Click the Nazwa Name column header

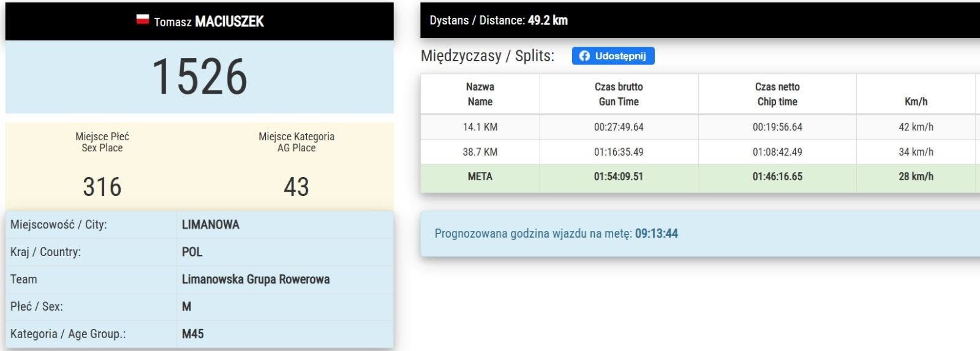coord(480,94)
